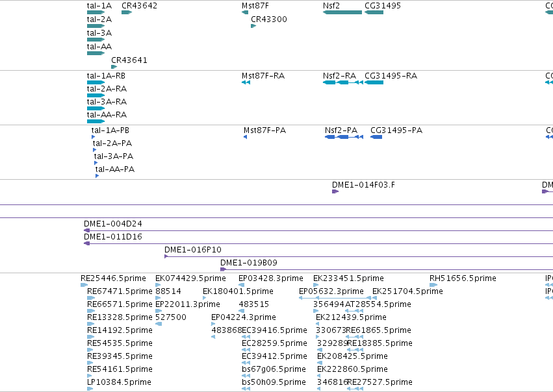Image resolution: width=553 pixels, height=392 pixels.
Task: Select the tal-3A gene label
Action: [99, 33]
